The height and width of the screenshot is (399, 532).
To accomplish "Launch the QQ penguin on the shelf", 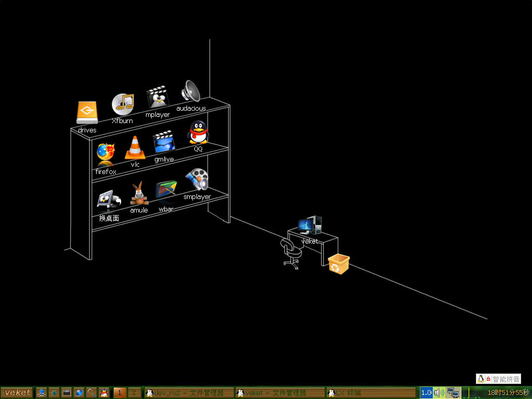I will click(198, 132).
